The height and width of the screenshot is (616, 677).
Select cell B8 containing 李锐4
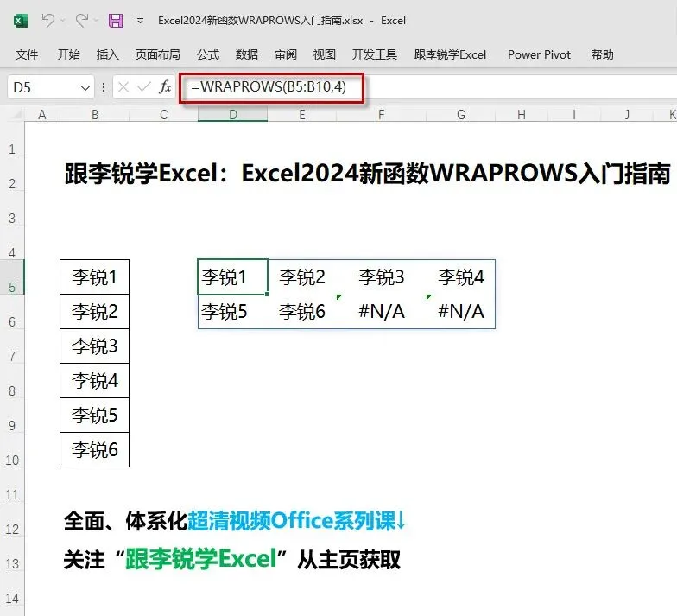tap(95, 380)
